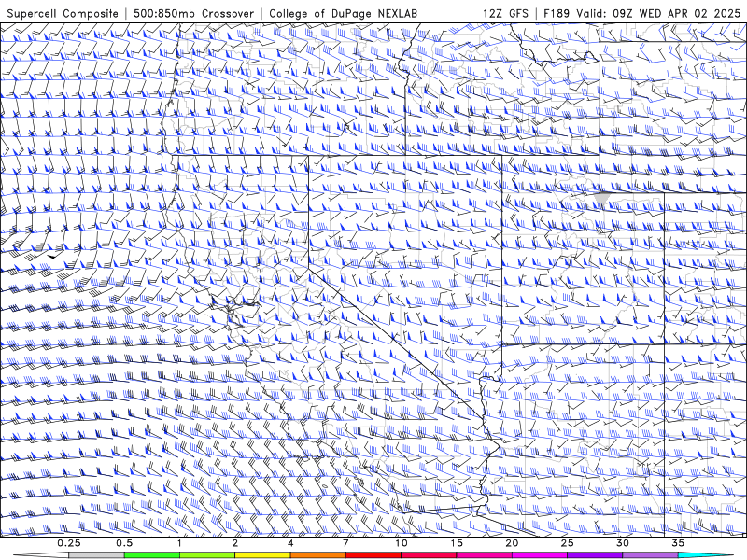
Task: Click the hot pink 15–20 colorbar segment
Action: coord(484,555)
